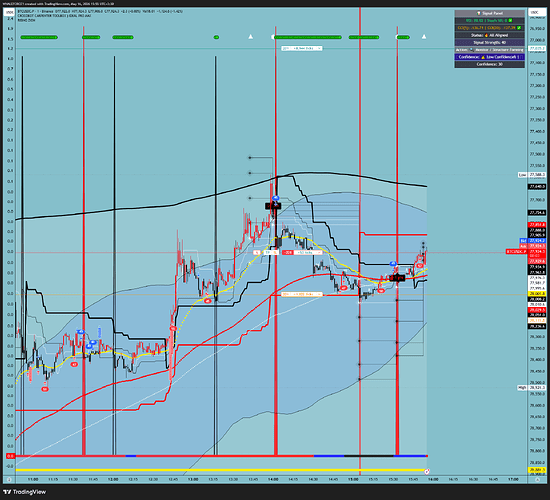Viewport: 550px width, 500px height.
Task: Click the go-to-realtime circle at the yellow line end
Action: [427, 471]
